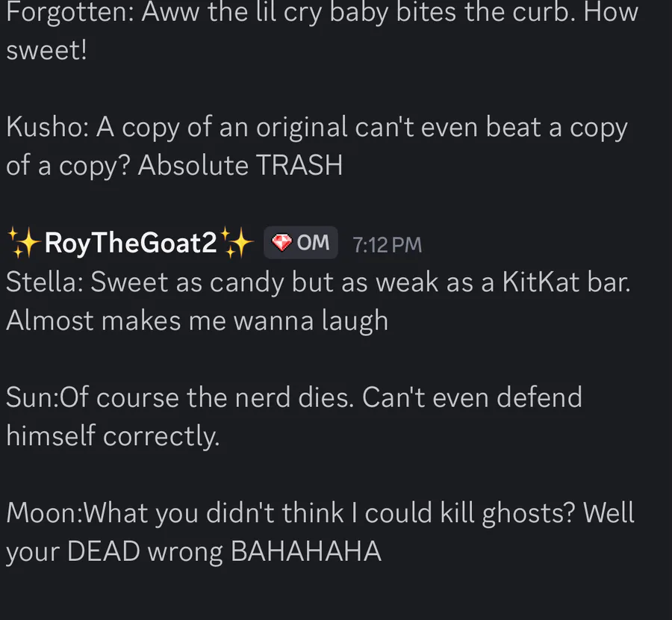This screenshot has width=672, height=620.
Task: Click the word sweet! on second line
Action: point(47,50)
